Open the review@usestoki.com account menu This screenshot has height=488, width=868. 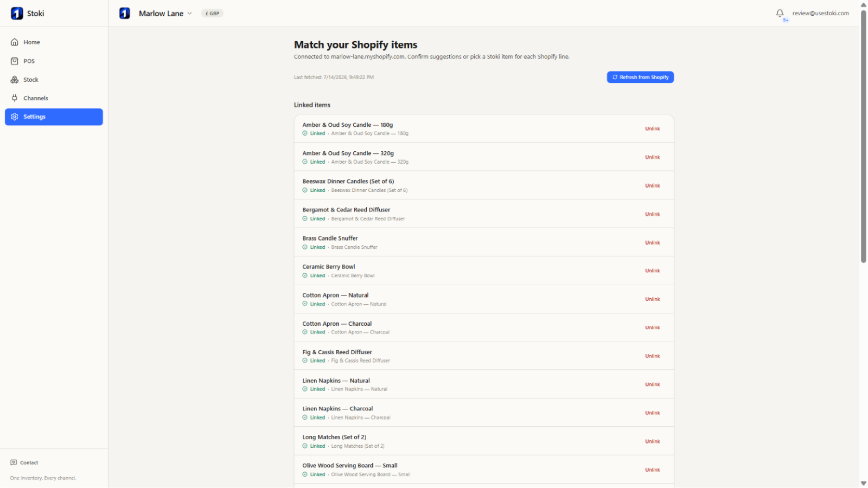click(820, 13)
